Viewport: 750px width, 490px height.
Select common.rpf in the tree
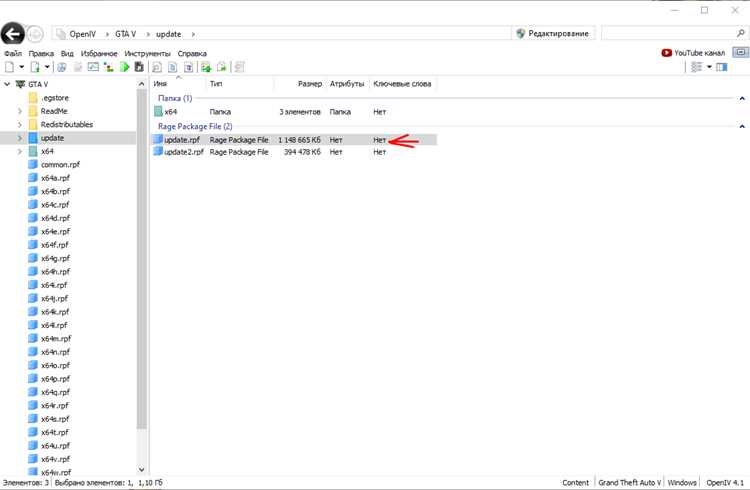pyautogui.click(x=55, y=165)
